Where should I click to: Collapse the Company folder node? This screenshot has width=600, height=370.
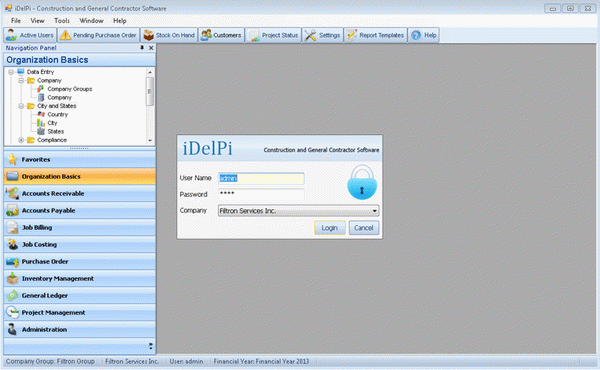click(21, 80)
